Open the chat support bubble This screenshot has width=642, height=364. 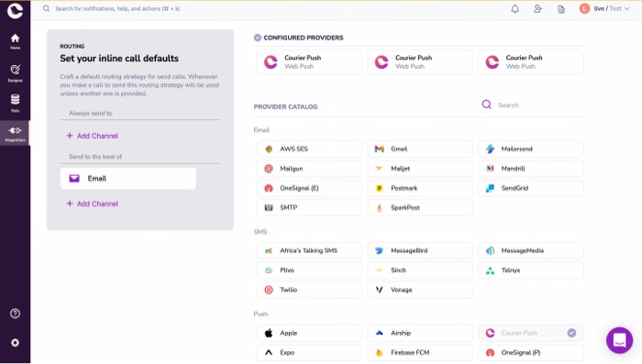coord(619,340)
